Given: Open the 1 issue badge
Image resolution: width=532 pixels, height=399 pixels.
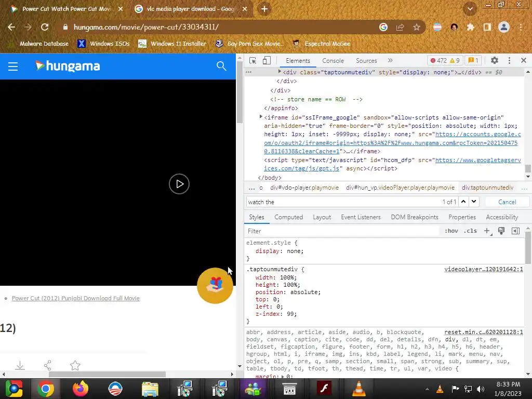Looking at the screenshot, I should click(x=473, y=61).
